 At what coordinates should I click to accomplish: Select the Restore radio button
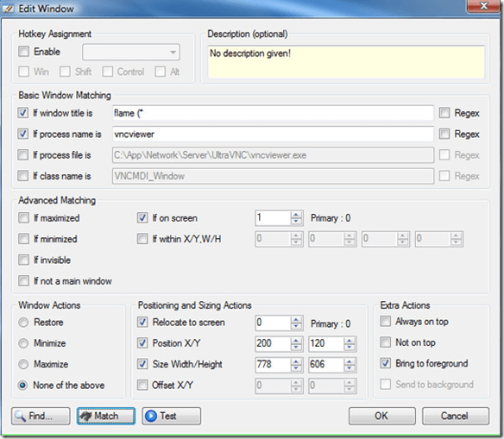23,322
